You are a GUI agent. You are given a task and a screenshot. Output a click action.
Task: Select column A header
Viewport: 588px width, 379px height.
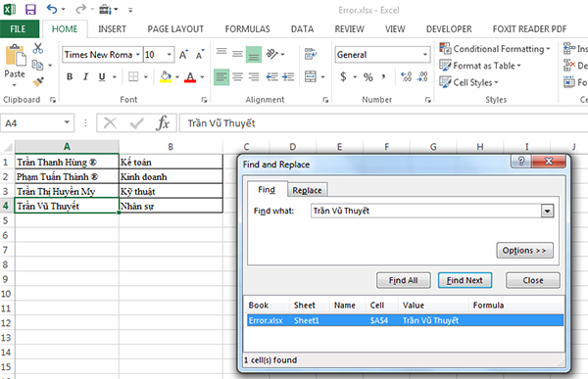67,147
